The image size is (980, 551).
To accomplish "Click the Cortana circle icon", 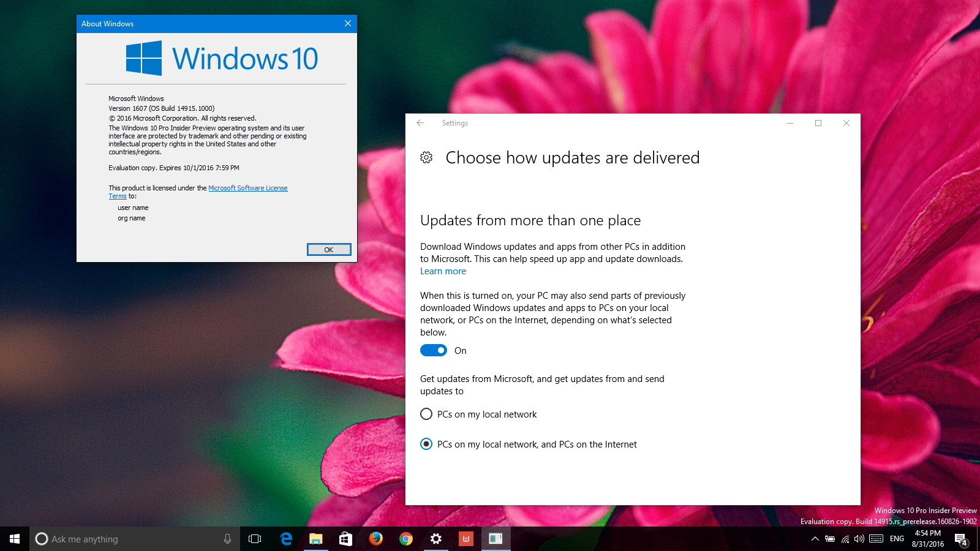I will [x=42, y=539].
